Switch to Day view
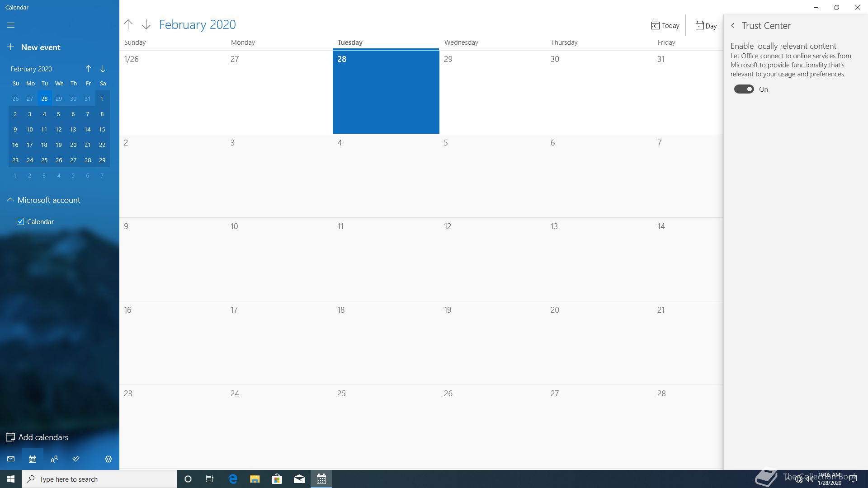Screen dimensions: 868x488 click(706, 26)
